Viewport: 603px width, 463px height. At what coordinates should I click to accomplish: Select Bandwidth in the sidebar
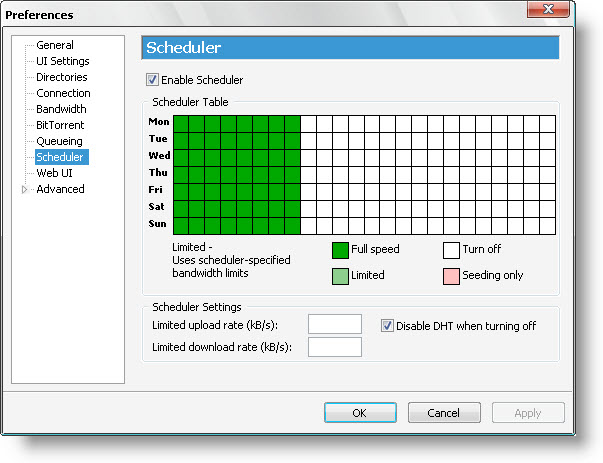[61, 109]
